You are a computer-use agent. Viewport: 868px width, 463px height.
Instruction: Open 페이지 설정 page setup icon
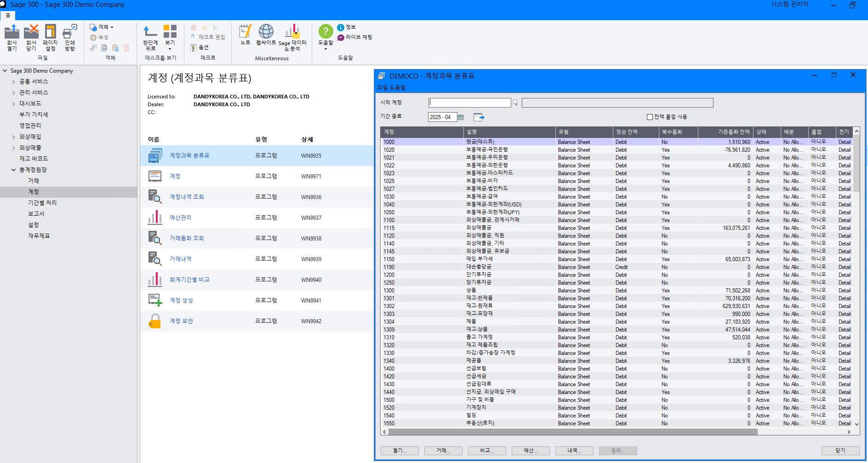click(51, 32)
